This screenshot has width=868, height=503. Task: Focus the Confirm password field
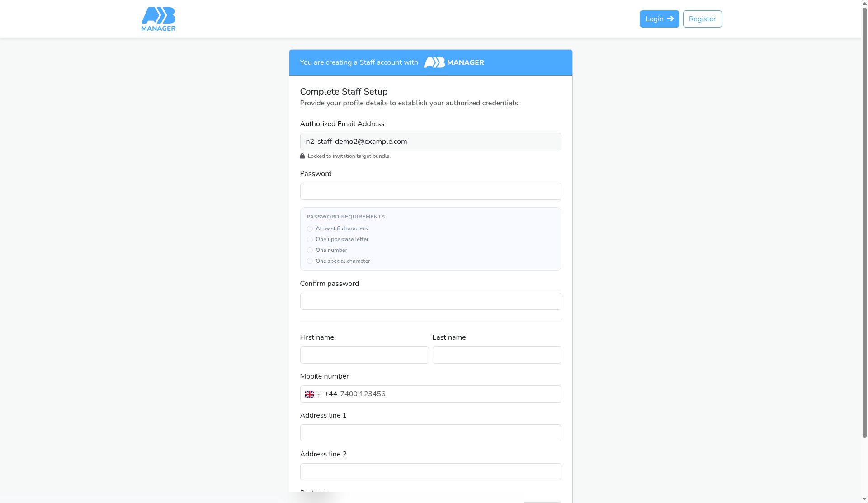coord(430,301)
